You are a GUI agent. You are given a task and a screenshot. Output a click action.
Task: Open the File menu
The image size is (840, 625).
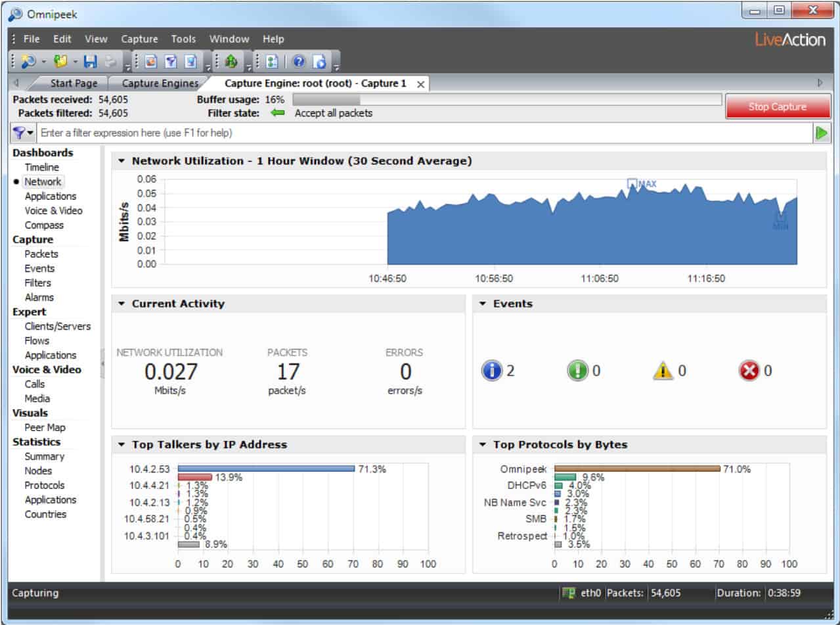(x=32, y=39)
